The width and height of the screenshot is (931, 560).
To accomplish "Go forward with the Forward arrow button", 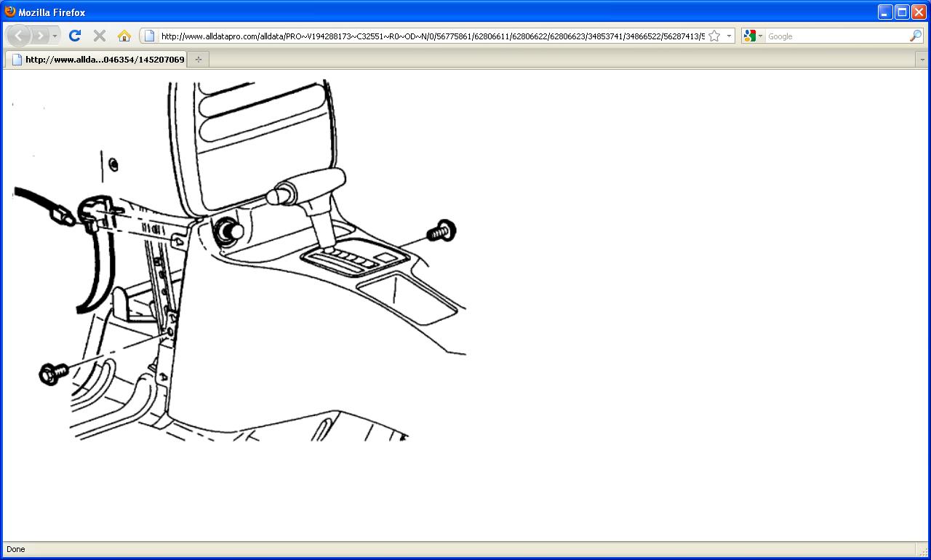I will coord(40,36).
